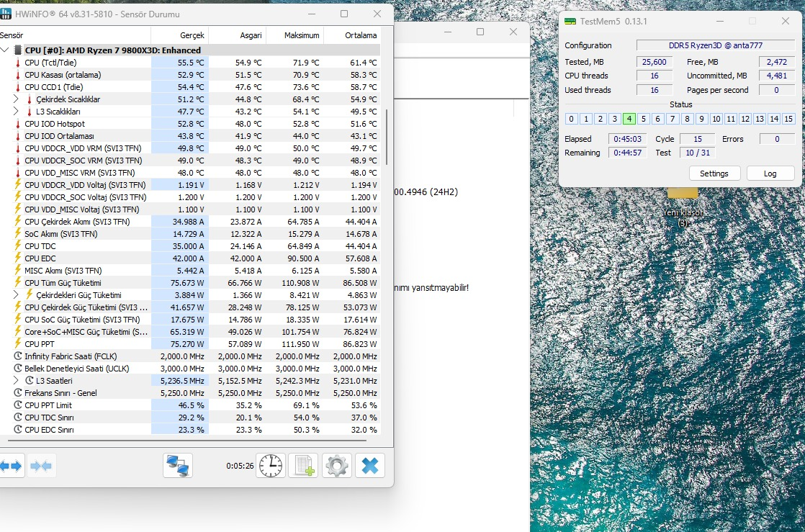Select the CPU PPT row

pos(190,343)
